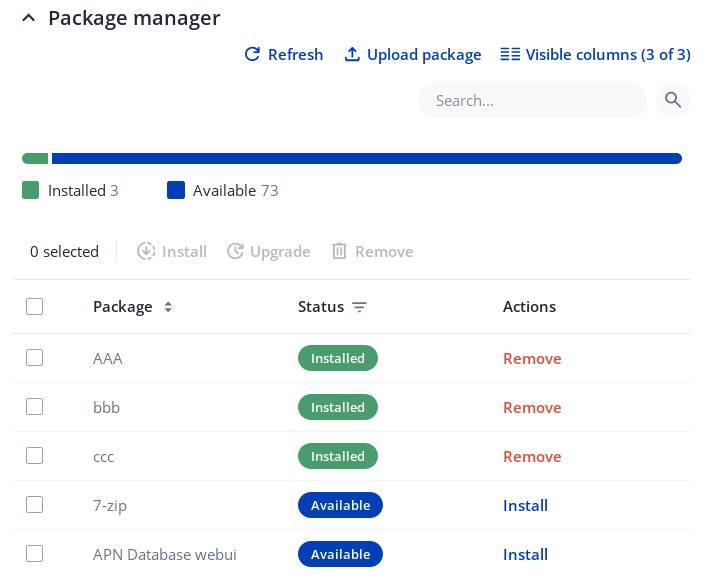Screen dimensions: 703x578
Task: Tick the checkbox next to 7-zip
Action: point(35,505)
